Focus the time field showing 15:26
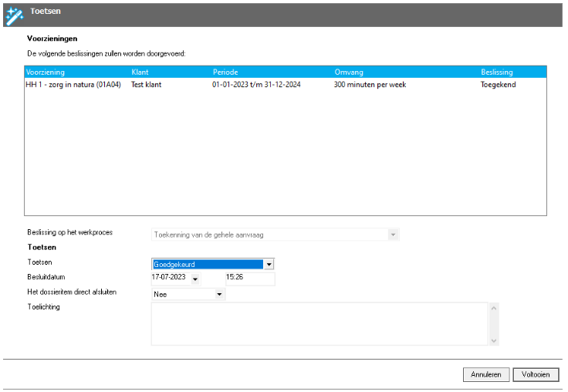568x392 pixels. point(249,279)
